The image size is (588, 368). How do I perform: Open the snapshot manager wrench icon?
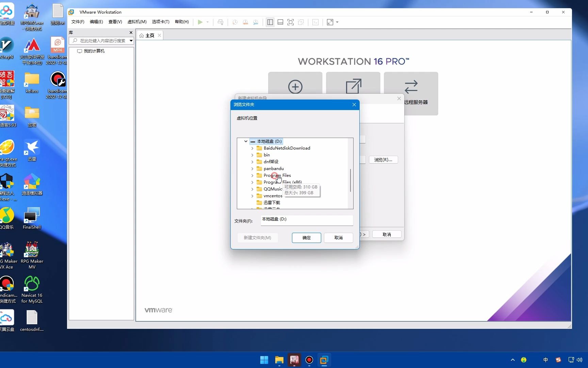point(256,22)
